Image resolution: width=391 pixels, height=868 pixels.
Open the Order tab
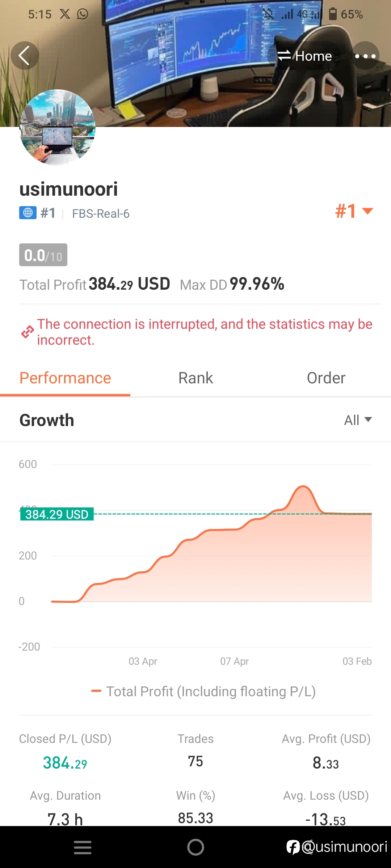[326, 378]
